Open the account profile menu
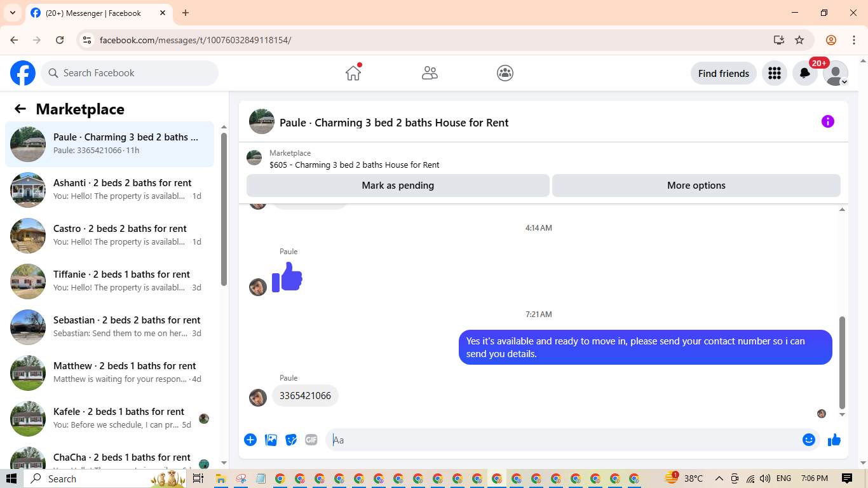Image resolution: width=868 pixels, height=488 pixels. click(835, 73)
